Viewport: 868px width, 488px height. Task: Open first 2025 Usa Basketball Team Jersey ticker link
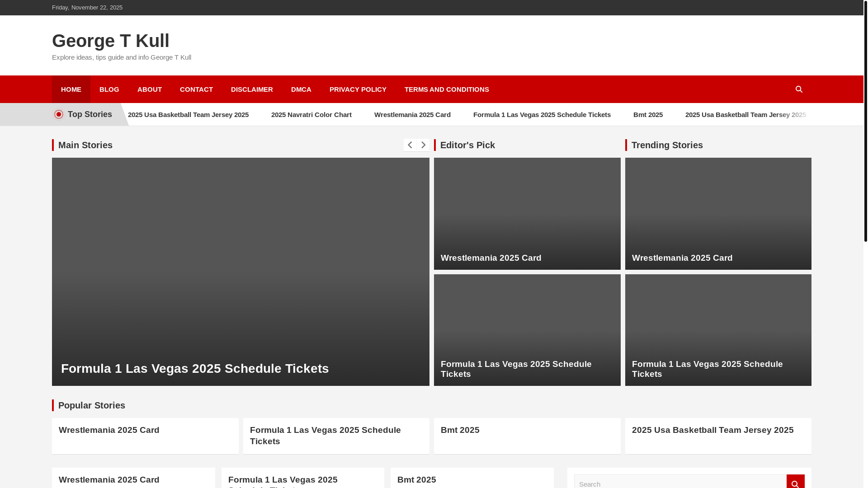click(188, 115)
